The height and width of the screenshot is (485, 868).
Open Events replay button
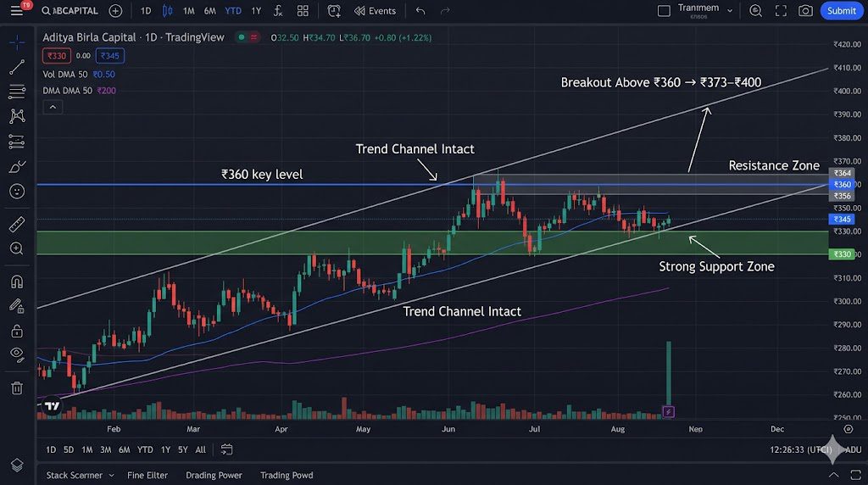click(376, 10)
